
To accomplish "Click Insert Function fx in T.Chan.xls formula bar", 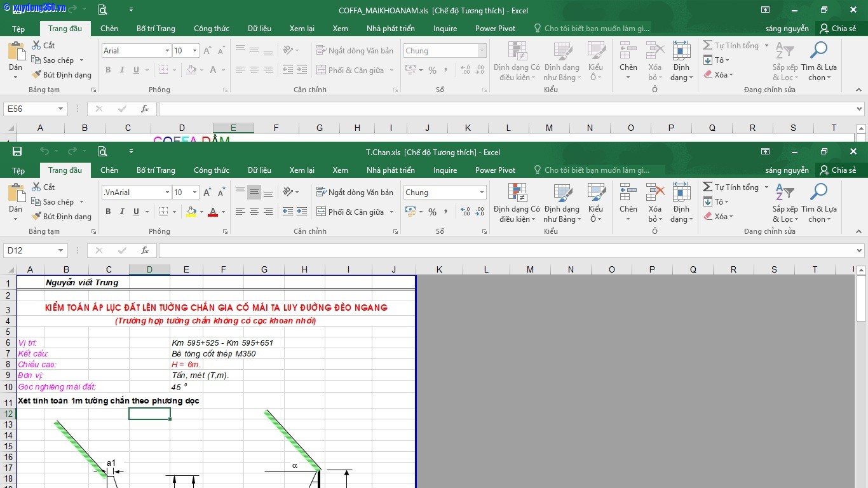I will [145, 250].
